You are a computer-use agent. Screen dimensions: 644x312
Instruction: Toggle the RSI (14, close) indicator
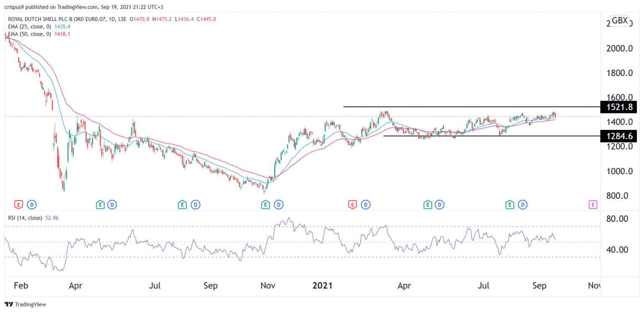(25, 217)
